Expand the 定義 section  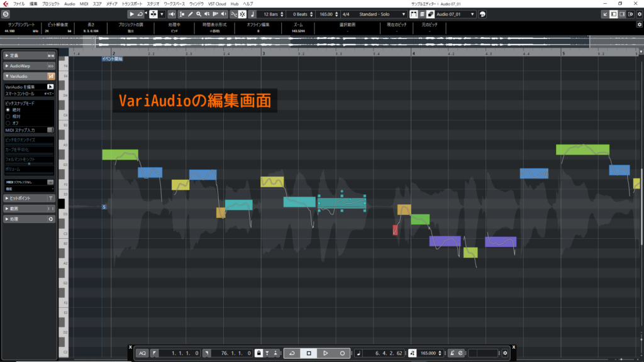7,55
